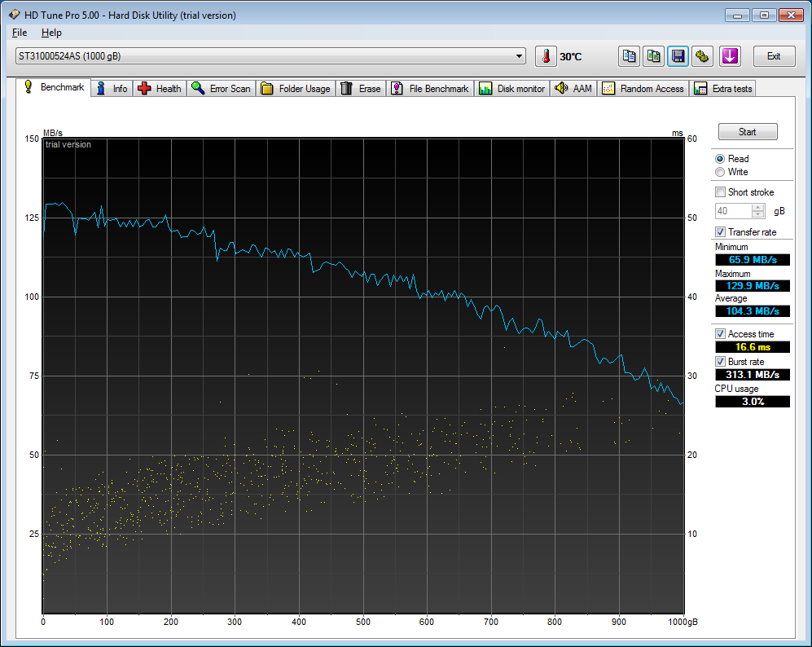The width and height of the screenshot is (812, 647).
Task: Expand the ST31000524AS drive dropdown
Action: (520, 56)
